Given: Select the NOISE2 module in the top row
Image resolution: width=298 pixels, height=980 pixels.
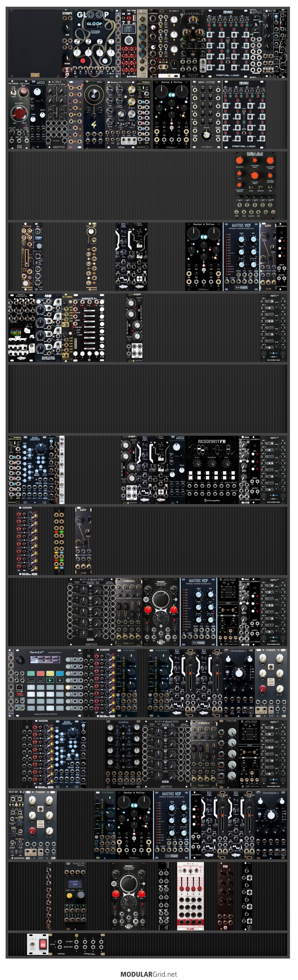Looking at the screenshot, I should pos(283,44).
